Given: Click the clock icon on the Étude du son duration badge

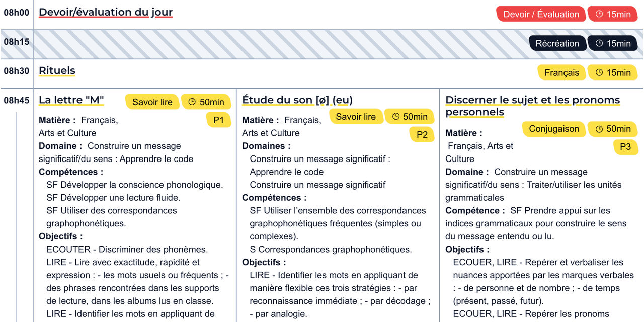Looking at the screenshot, I should tap(395, 116).
